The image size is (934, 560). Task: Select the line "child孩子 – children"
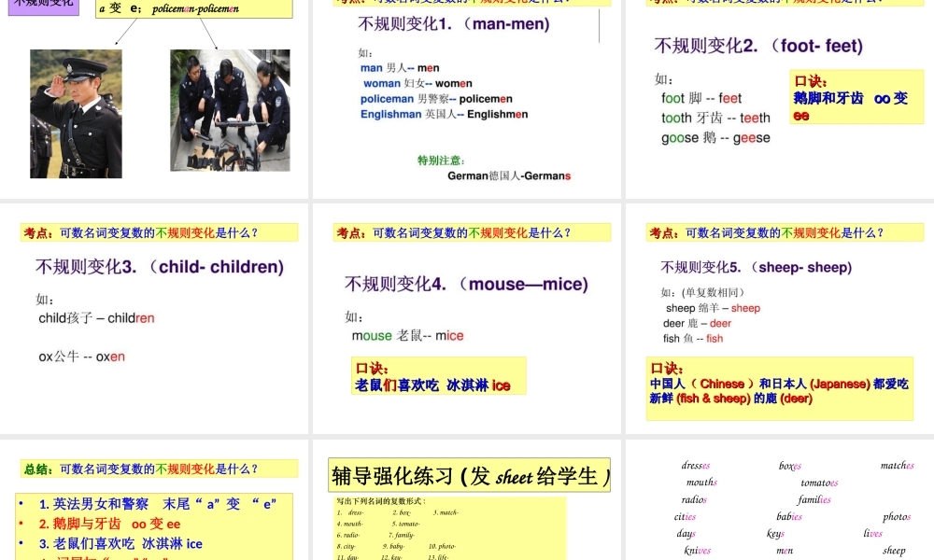[x=96, y=318]
